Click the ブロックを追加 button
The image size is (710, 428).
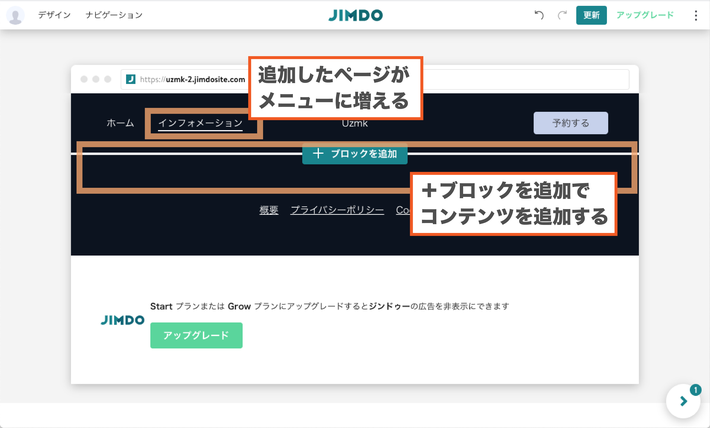[355, 154]
